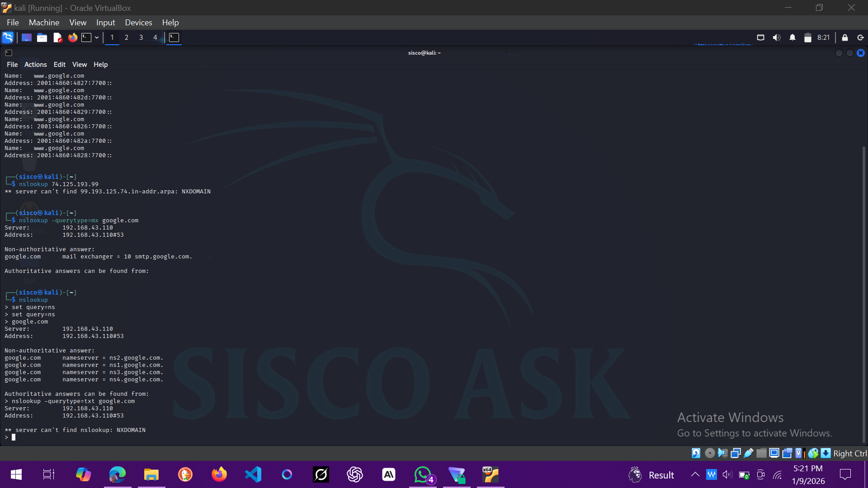
Task: Open the terminal View menu
Action: pos(80,65)
